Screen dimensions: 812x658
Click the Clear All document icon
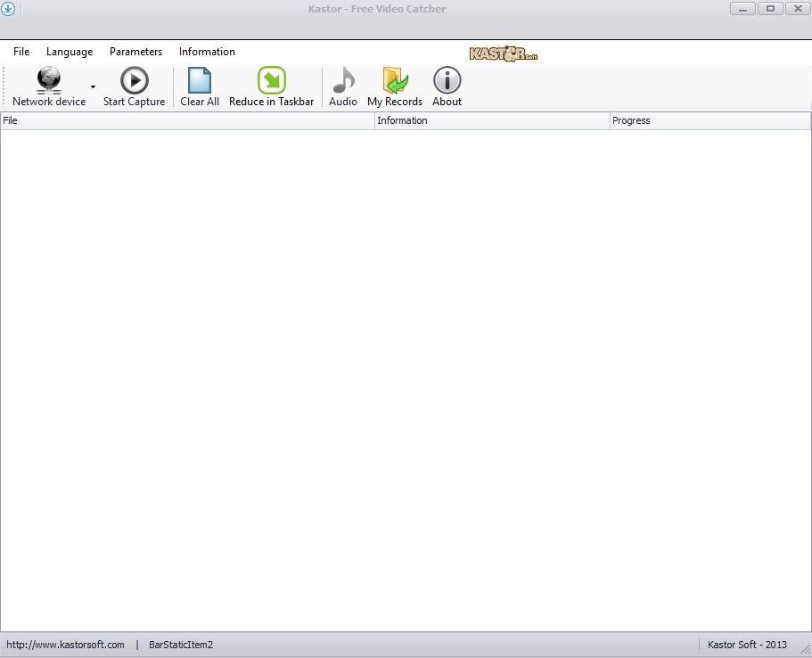coord(200,81)
